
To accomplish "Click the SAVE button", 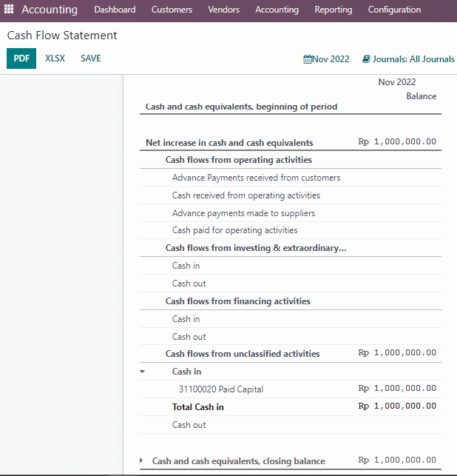I will [91, 58].
